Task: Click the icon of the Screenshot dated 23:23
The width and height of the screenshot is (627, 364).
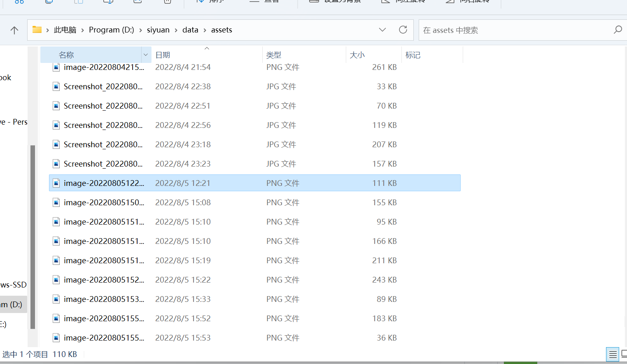Action: tap(56, 164)
